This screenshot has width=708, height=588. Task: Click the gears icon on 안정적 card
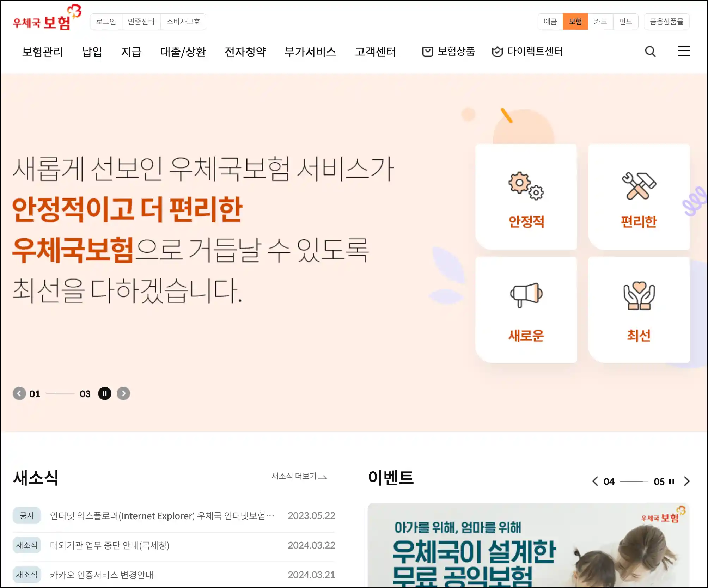click(526, 186)
